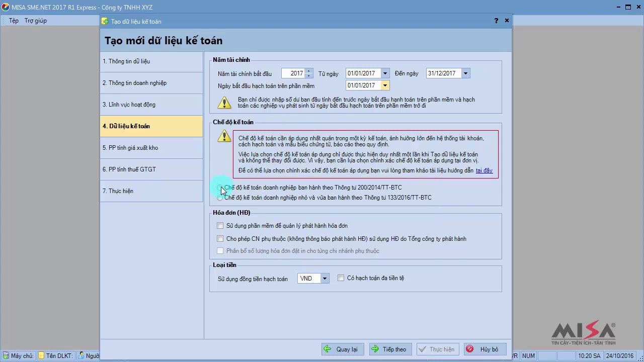Go to step 2. Thông tin doanh nghiệp
644x362 pixels.
pos(151,83)
